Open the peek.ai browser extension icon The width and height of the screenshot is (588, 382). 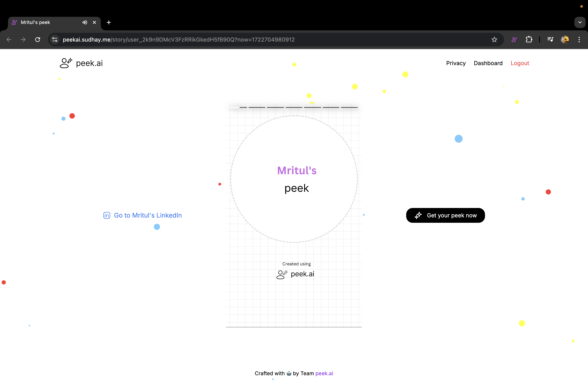coord(514,40)
